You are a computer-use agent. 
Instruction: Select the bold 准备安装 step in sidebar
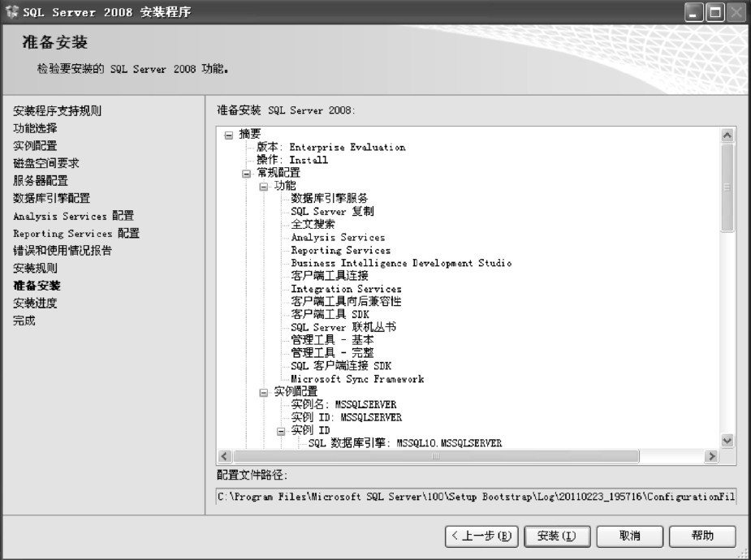pos(37,286)
